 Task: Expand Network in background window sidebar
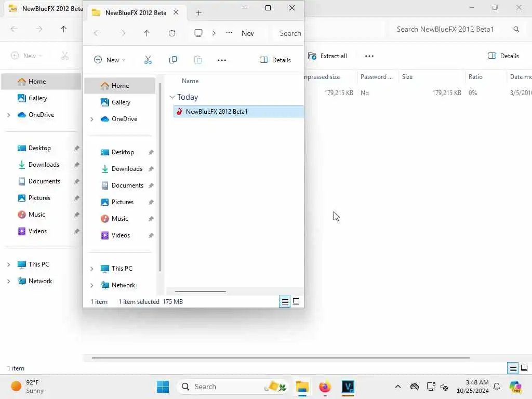tap(8, 281)
